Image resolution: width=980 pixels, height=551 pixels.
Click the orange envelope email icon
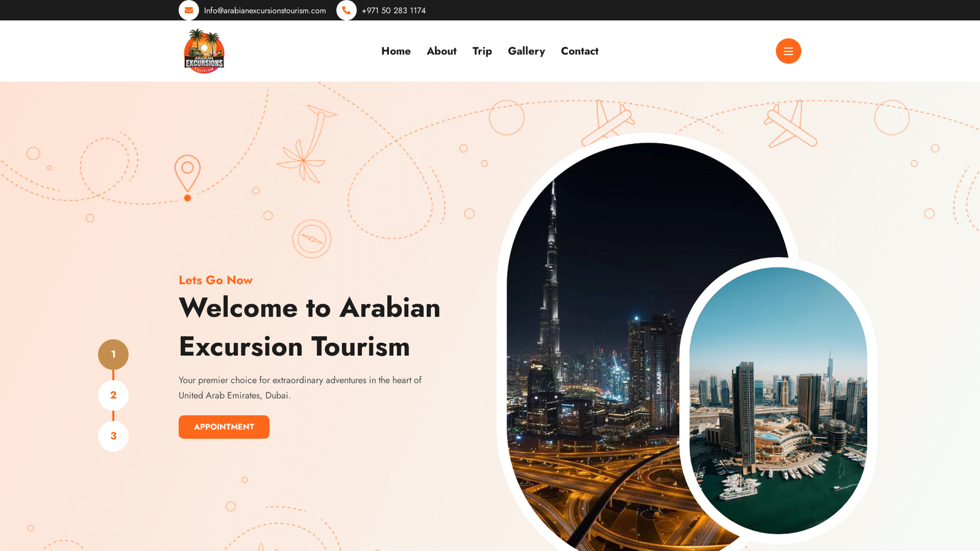point(189,10)
